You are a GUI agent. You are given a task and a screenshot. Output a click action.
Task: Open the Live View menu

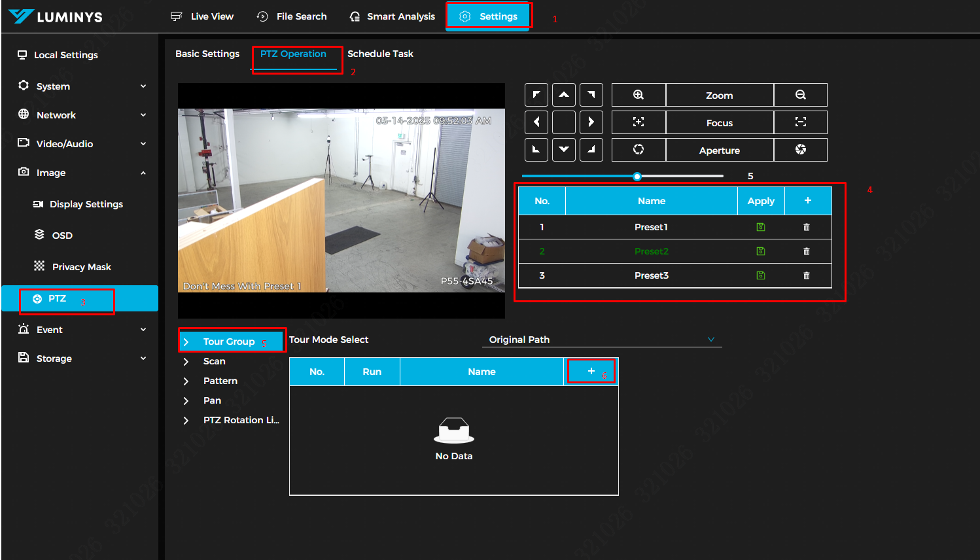(202, 16)
